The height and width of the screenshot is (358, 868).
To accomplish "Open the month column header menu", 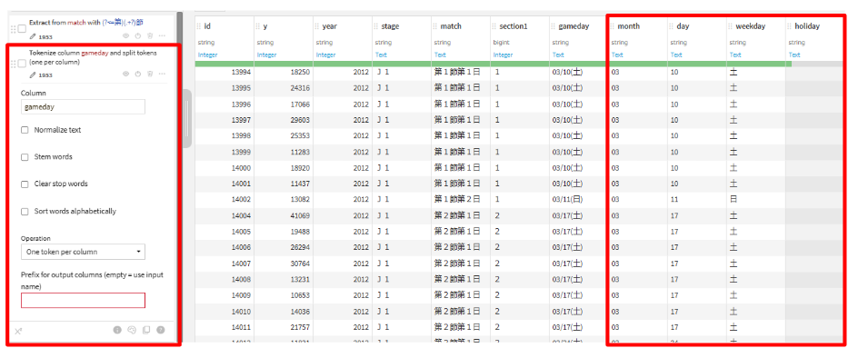I will click(628, 26).
